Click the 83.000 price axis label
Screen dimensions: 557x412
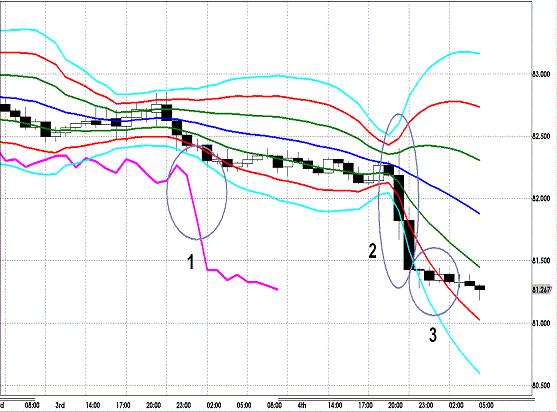pyautogui.click(x=541, y=74)
